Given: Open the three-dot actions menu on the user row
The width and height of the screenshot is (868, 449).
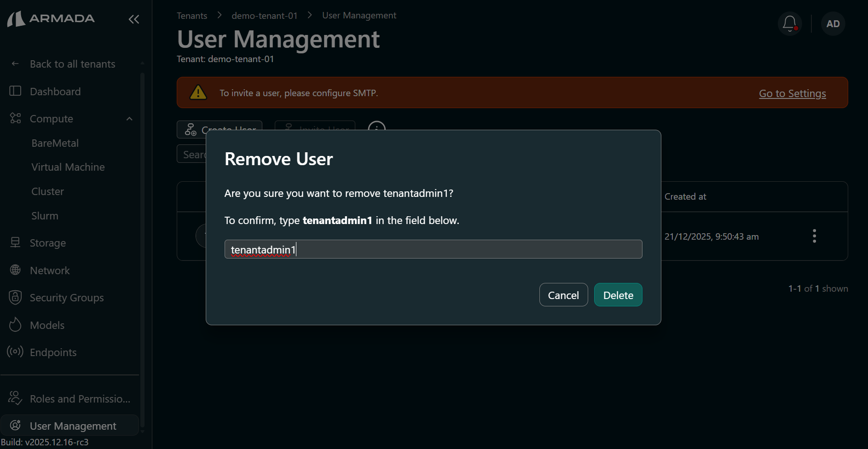Looking at the screenshot, I should point(814,236).
